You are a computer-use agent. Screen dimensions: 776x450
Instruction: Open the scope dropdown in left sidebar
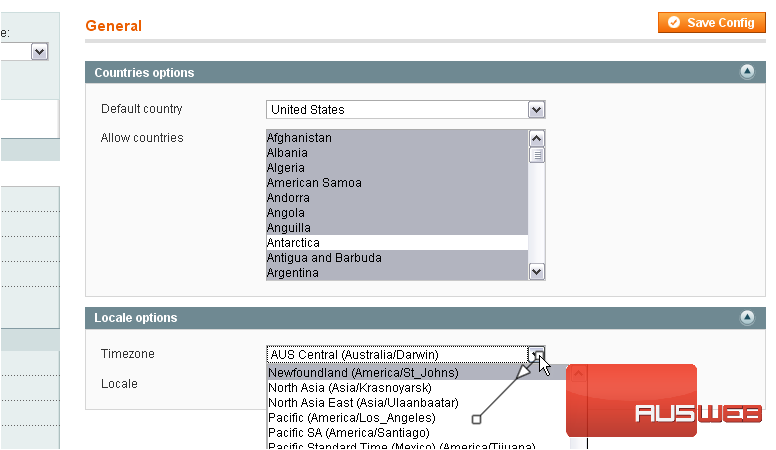pos(39,52)
